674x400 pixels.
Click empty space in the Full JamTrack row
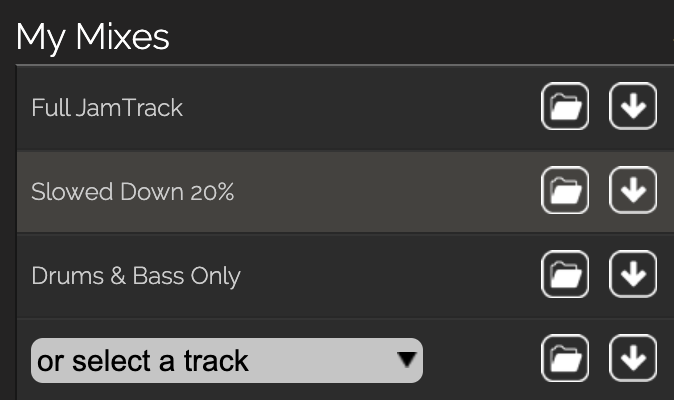click(x=360, y=107)
